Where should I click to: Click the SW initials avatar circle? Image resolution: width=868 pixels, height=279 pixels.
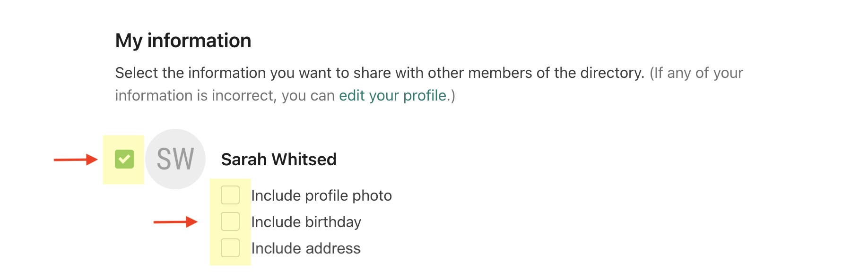pyautogui.click(x=175, y=159)
